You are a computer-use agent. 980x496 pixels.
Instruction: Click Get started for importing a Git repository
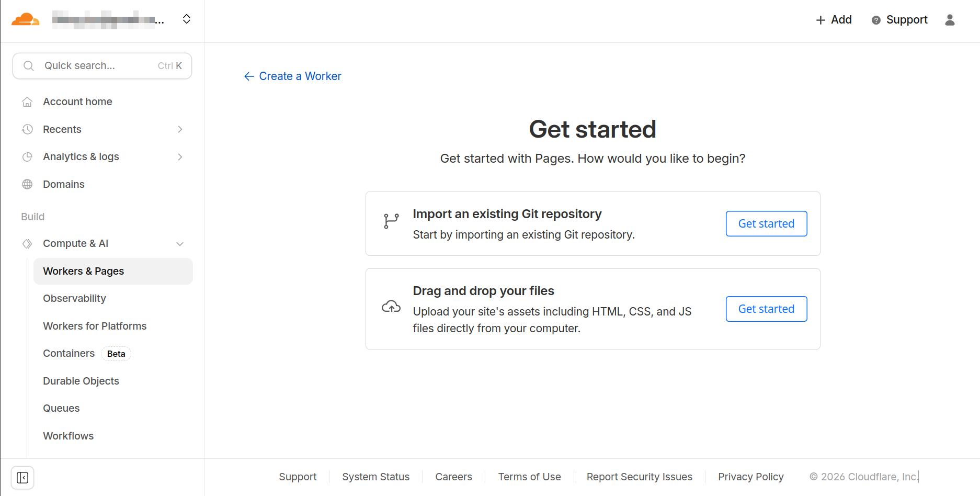coord(766,223)
